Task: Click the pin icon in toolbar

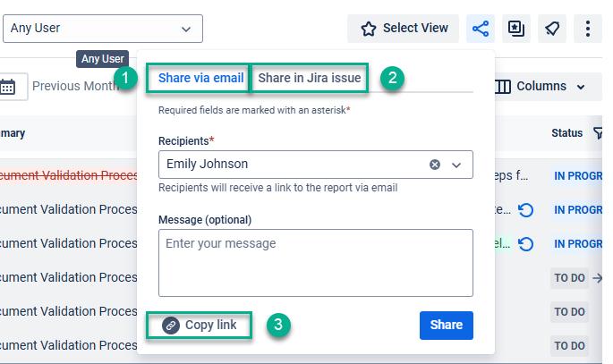Action: coord(552,29)
